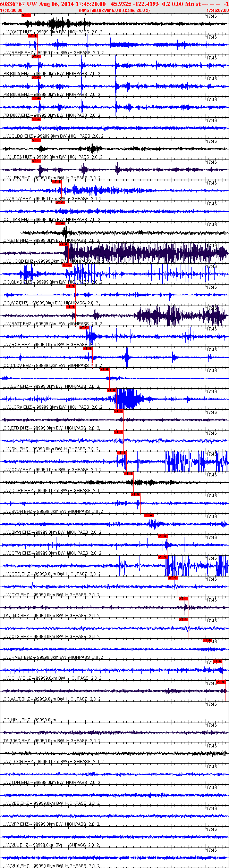The height and width of the screenshot is (868, 229).
Task: Select the UW.GLDO.EHZ station label
Action: click(18, 136)
